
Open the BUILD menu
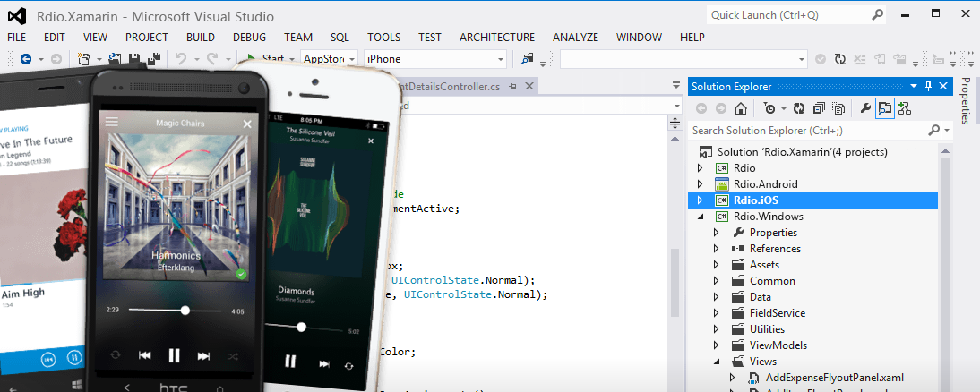point(200,38)
